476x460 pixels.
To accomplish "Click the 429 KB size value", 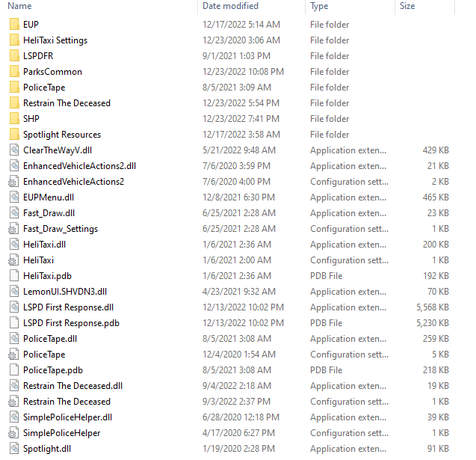I will [436, 150].
